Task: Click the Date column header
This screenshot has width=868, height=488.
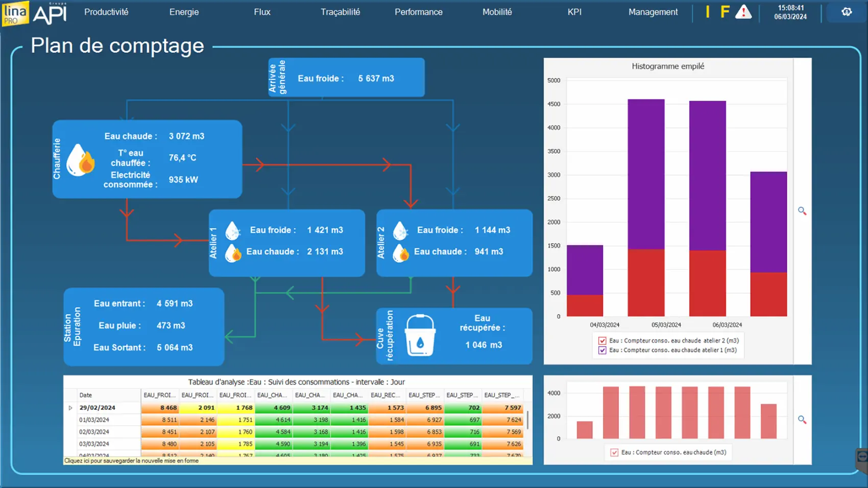Action: (x=86, y=395)
